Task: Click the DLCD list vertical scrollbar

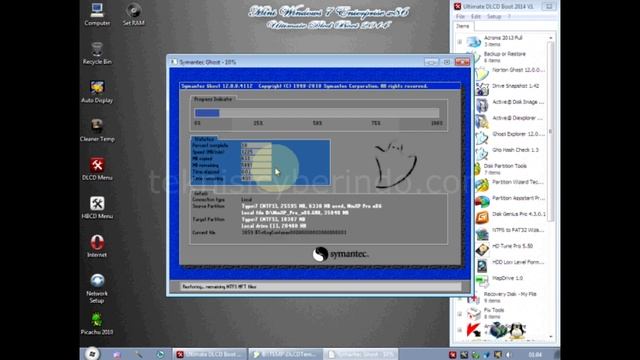Action: (551, 131)
